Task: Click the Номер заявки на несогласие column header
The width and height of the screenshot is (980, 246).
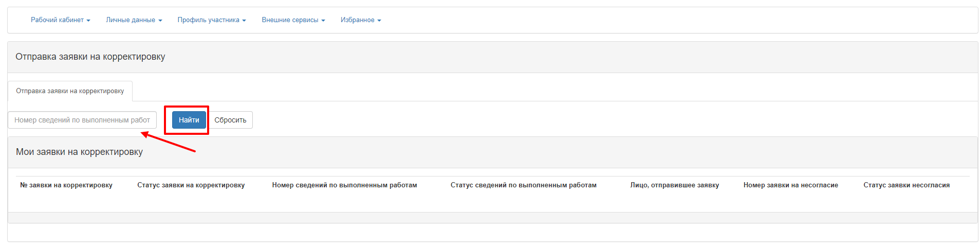Action: point(791,185)
